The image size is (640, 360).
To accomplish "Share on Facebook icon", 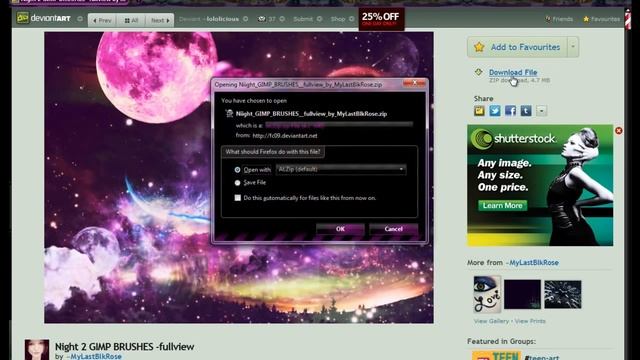I will point(510,111).
